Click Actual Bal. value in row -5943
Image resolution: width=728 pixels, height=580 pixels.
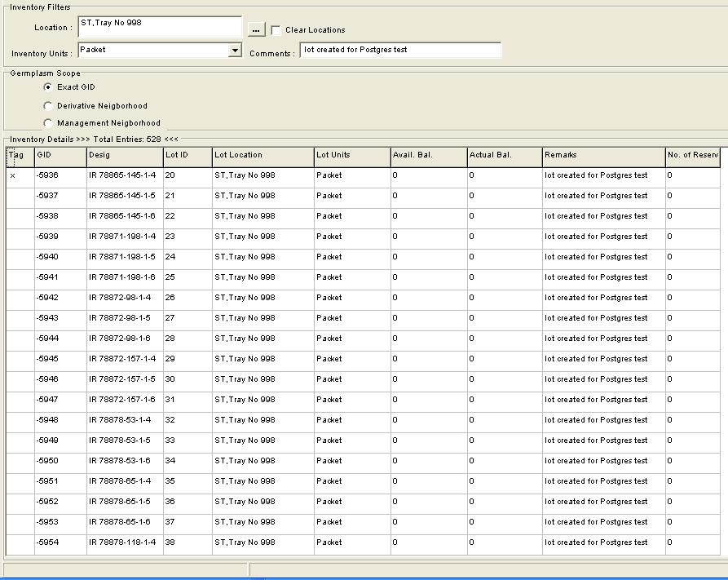[x=505, y=321]
